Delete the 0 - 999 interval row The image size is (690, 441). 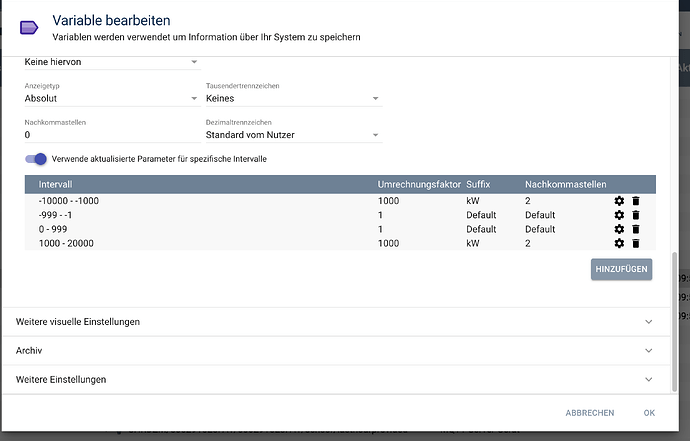pos(635,229)
